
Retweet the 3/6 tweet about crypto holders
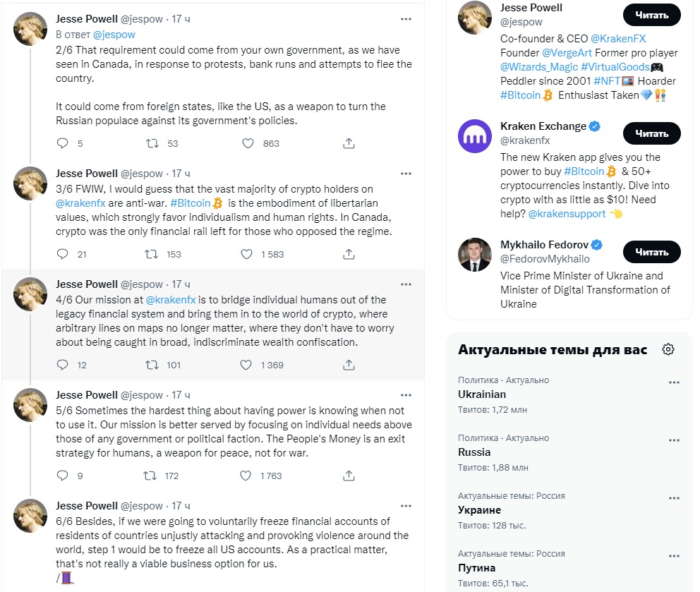point(151,254)
